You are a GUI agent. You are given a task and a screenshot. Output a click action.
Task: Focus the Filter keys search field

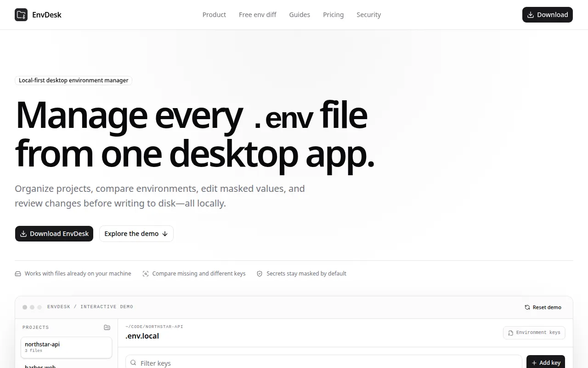click(324, 363)
